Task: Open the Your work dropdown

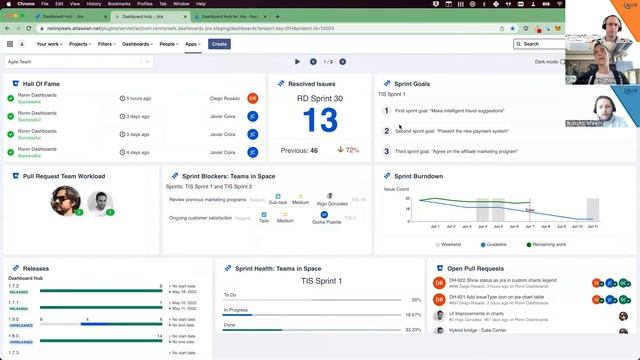Action: tap(49, 44)
